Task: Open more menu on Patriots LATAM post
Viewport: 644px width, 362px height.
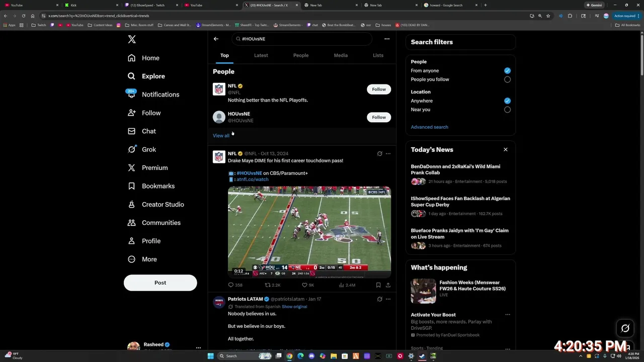Action: coord(388,299)
